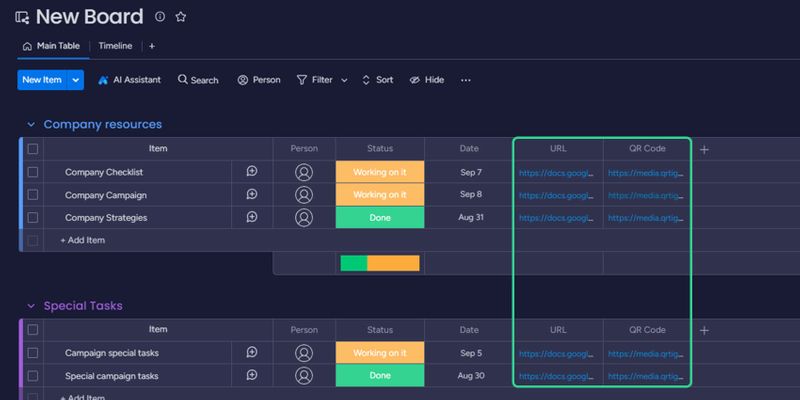800x400 pixels.
Task: Open conversation for Company Campaign
Action: 252,194
